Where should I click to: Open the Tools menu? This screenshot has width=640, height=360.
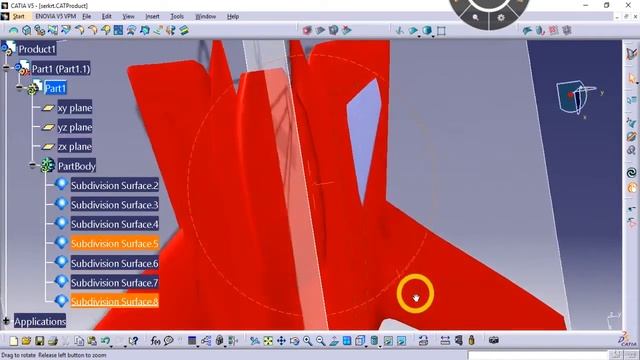point(177,16)
